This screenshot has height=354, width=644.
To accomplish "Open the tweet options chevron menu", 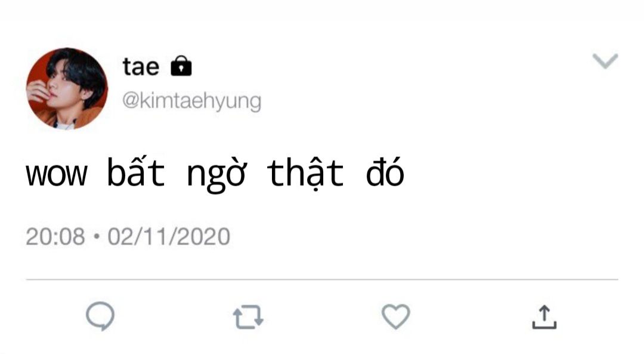I will (x=605, y=61).
